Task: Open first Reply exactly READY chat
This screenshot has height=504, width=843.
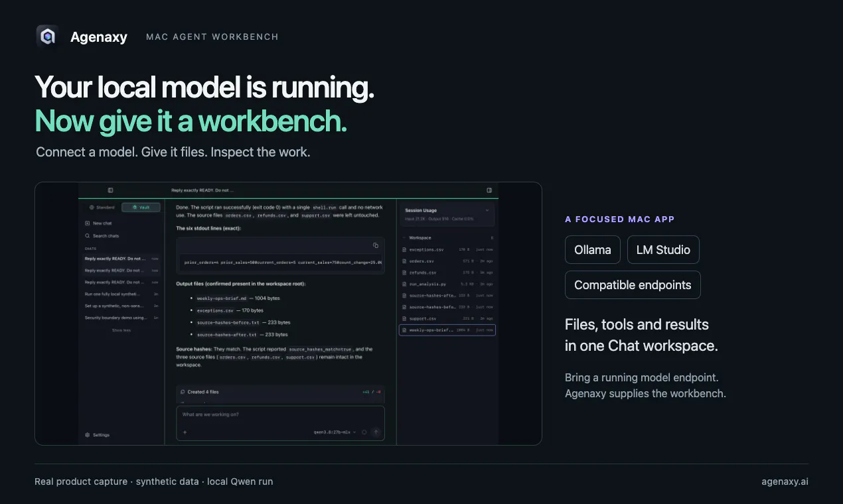Action: tap(121, 259)
